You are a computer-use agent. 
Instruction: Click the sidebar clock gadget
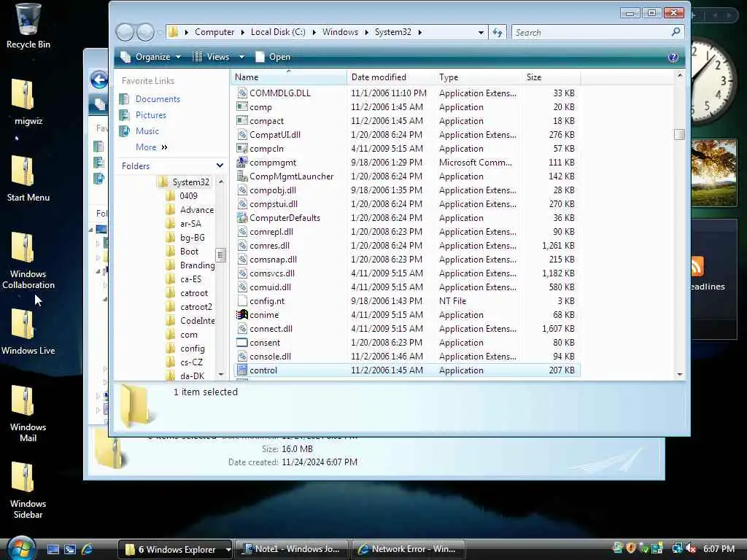point(714,81)
